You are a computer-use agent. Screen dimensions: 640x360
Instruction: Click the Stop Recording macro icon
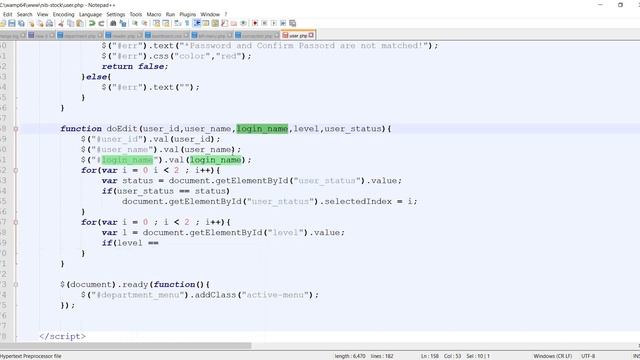coord(264,23)
